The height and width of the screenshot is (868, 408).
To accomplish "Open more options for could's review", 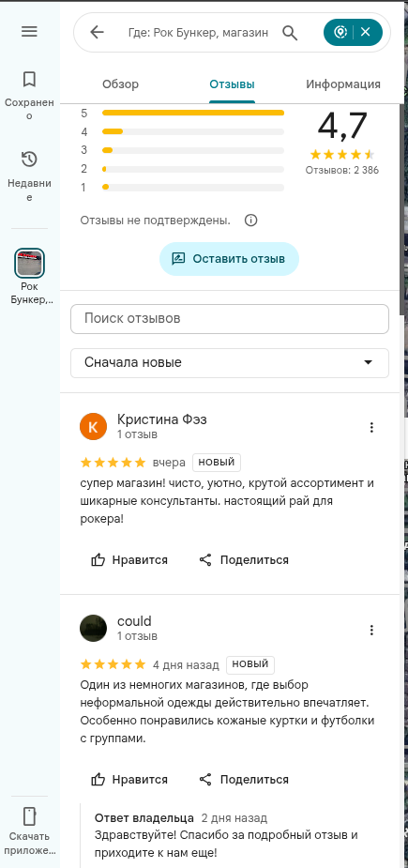I will click(371, 630).
